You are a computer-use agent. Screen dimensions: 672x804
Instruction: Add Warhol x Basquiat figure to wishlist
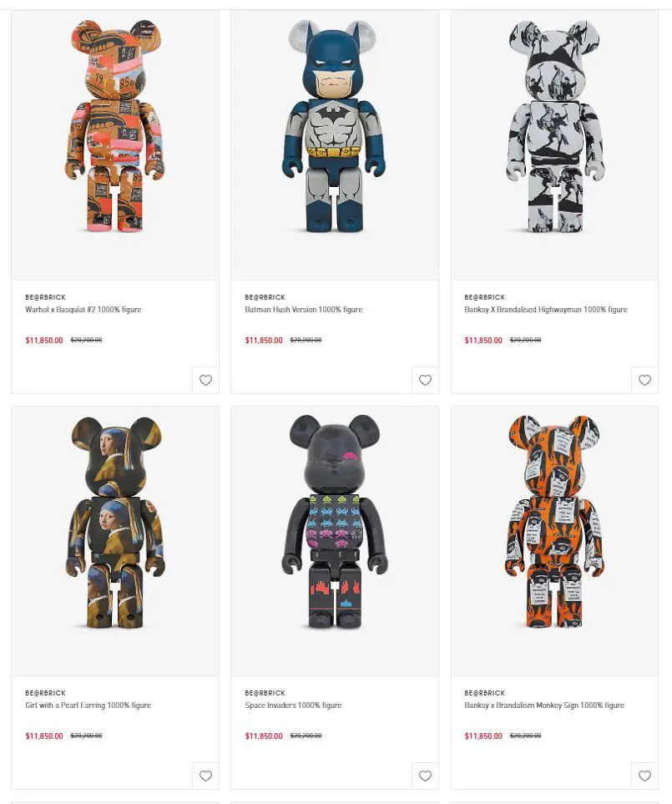point(205,380)
